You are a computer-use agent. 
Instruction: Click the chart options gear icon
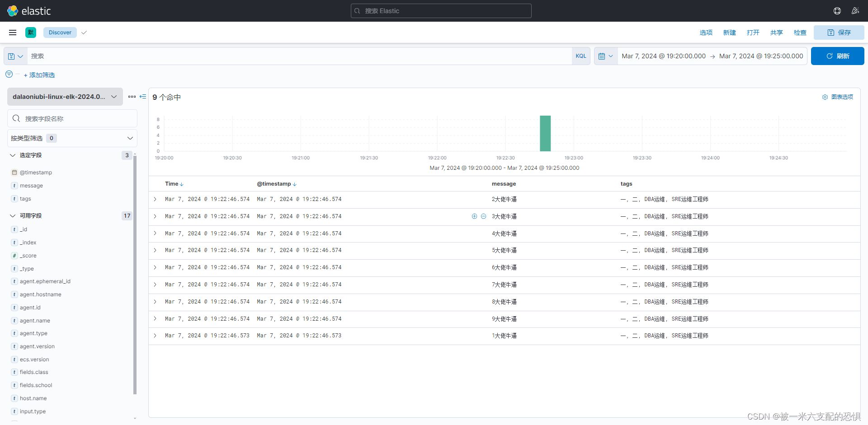(825, 97)
